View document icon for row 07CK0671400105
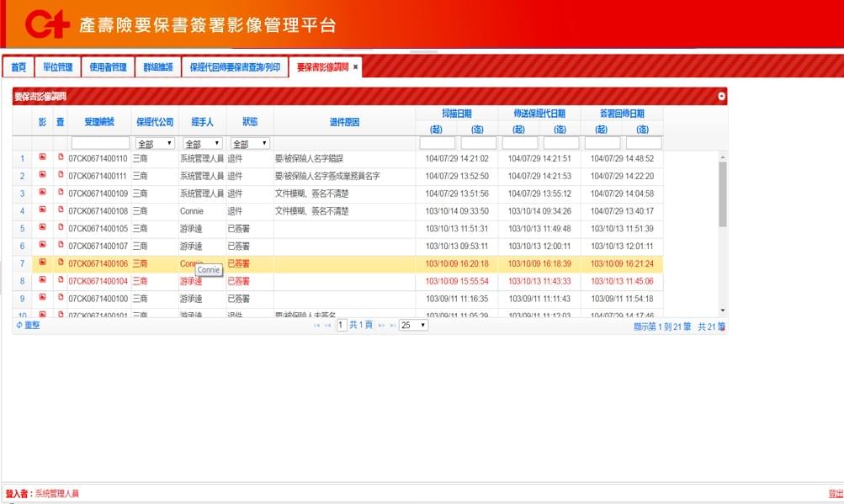 (x=61, y=226)
